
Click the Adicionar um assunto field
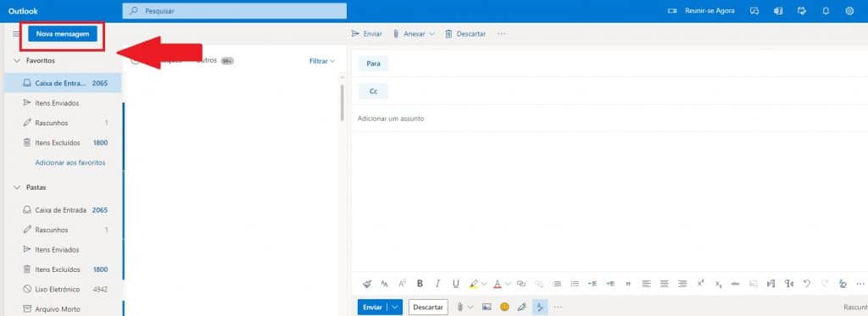609,119
